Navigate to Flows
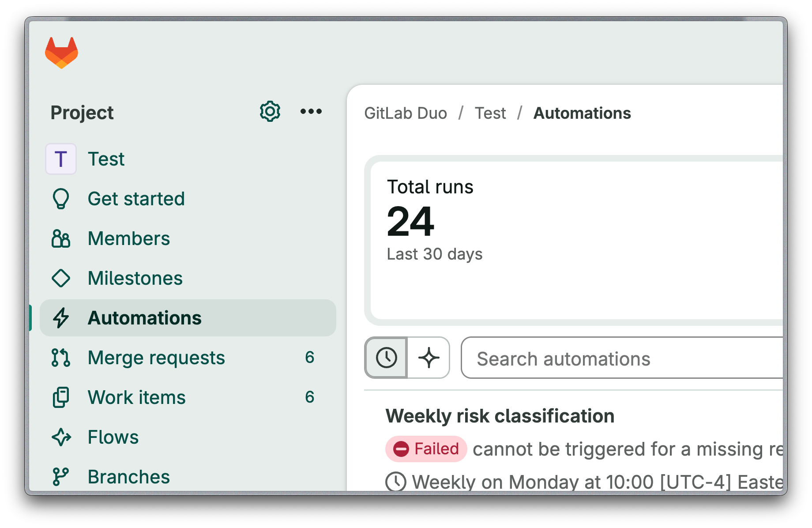The image size is (812, 528). click(x=188, y=437)
